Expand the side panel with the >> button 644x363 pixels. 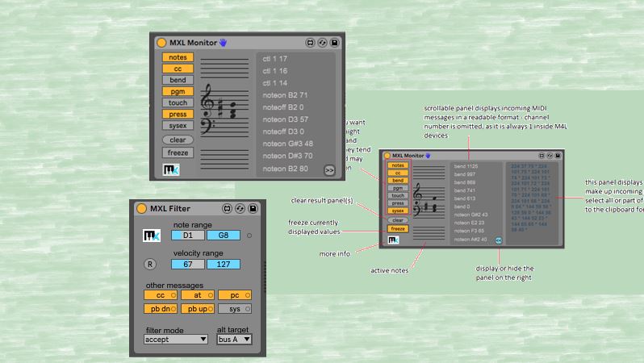[x=329, y=169]
